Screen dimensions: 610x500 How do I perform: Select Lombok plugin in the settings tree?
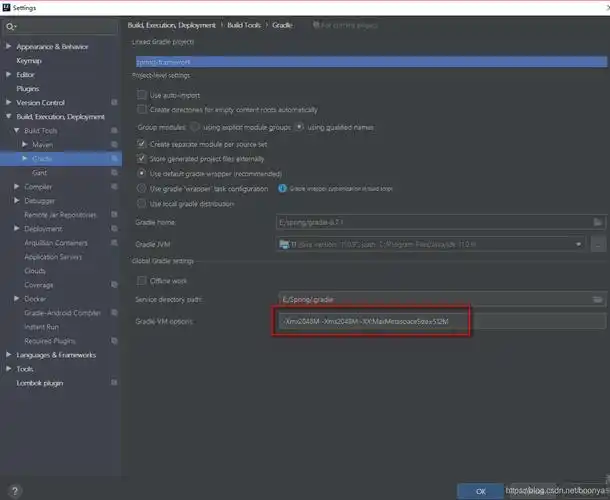(40, 382)
